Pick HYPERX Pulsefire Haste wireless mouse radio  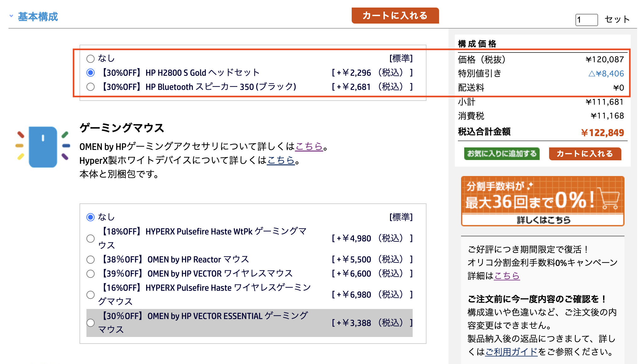pyautogui.click(x=91, y=295)
